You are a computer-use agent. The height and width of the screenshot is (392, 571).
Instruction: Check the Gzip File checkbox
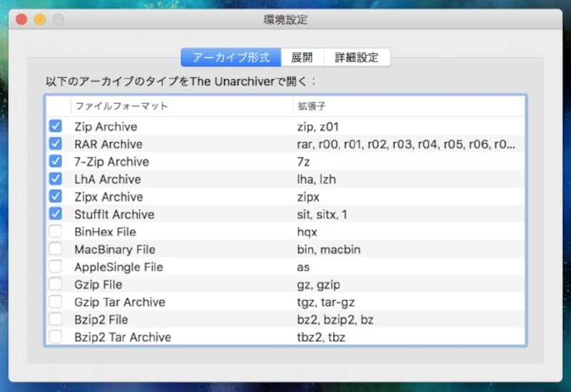click(56, 284)
